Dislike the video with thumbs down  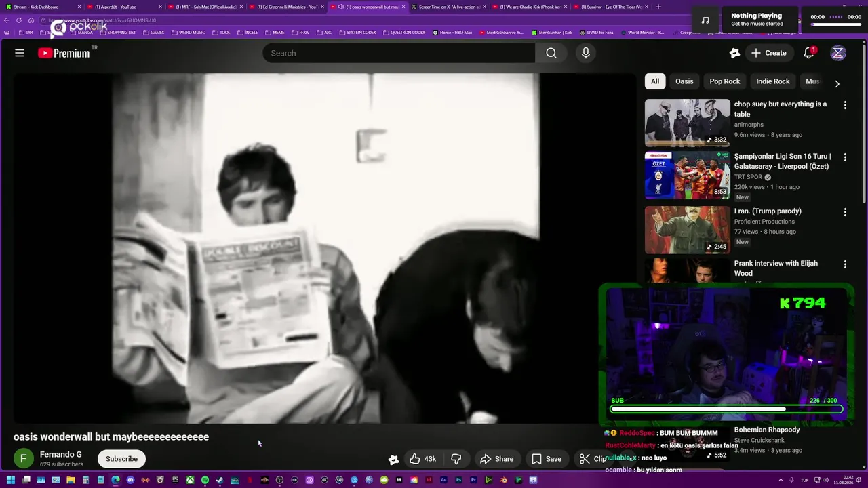point(456,459)
